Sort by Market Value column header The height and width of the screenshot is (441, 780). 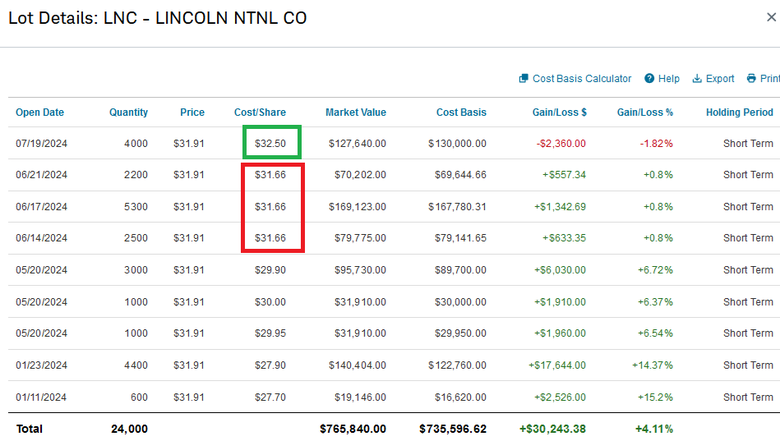coord(356,112)
